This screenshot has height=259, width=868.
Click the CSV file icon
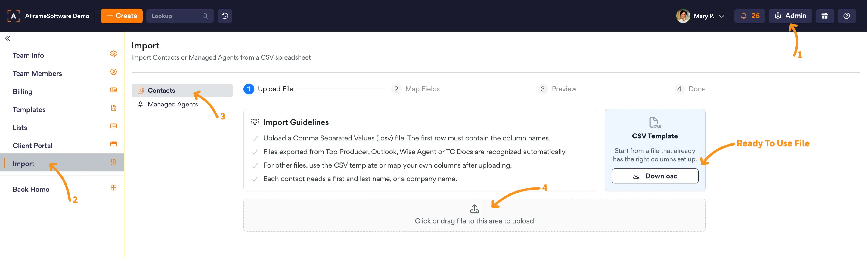[655, 123]
